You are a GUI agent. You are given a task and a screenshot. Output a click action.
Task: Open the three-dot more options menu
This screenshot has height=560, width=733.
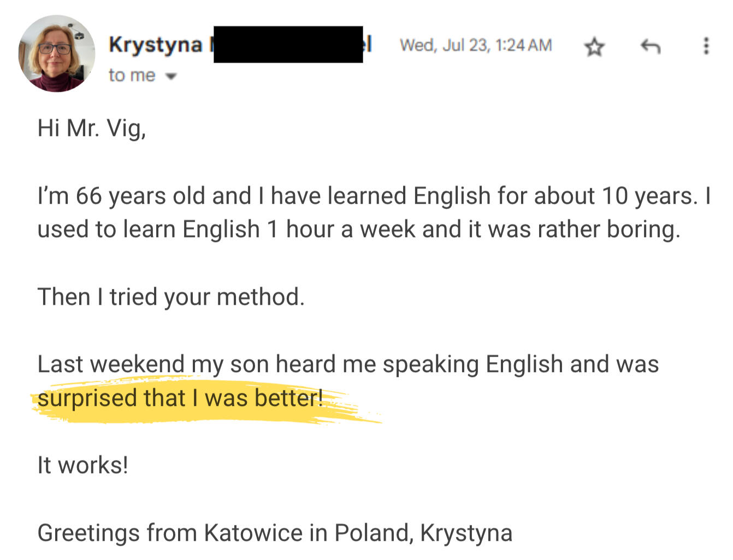coord(706,46)
